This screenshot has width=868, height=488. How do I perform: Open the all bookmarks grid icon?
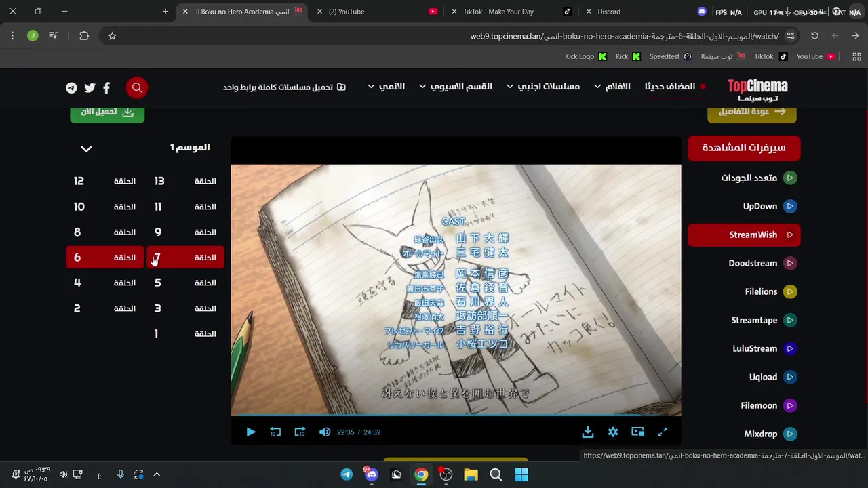[x=856, y=57]
